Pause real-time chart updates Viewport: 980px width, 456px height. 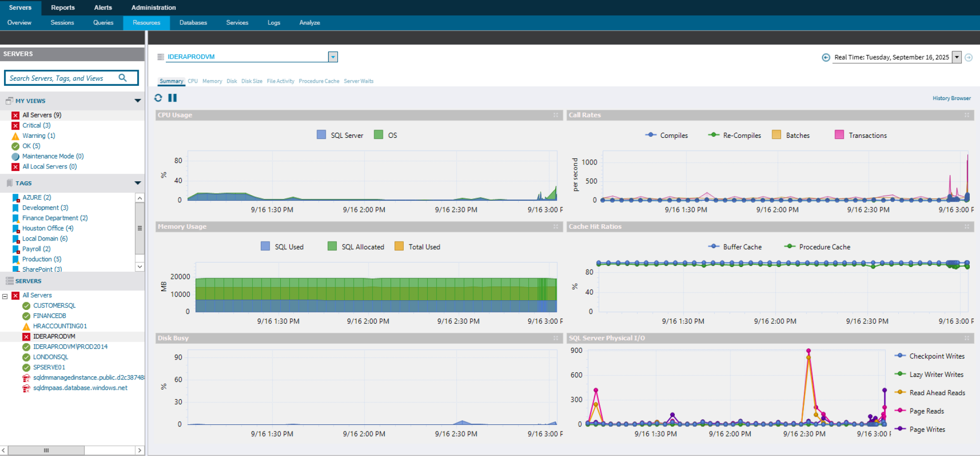pos(173,98)
